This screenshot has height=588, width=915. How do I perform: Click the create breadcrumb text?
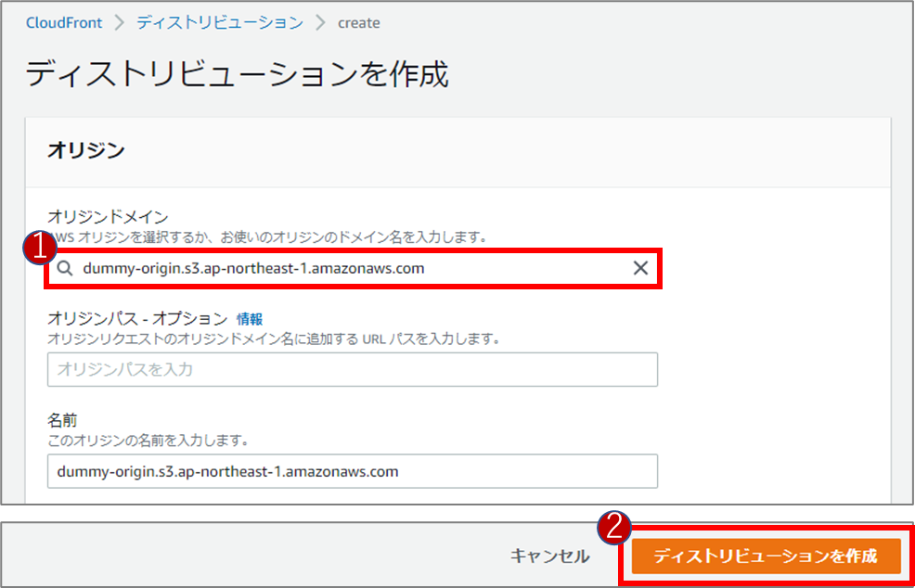coord(359,23)
